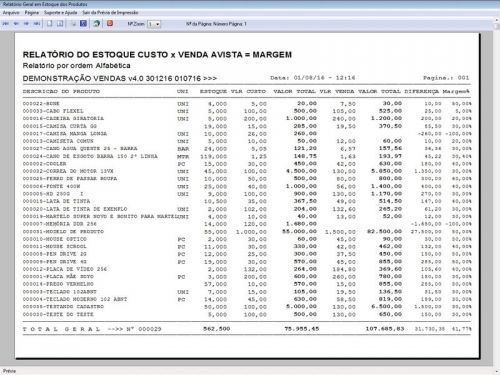Select the 000010-MOUSE OPTICO entry
The height and width of the screenshot is (375, 500).
point(247,239)
